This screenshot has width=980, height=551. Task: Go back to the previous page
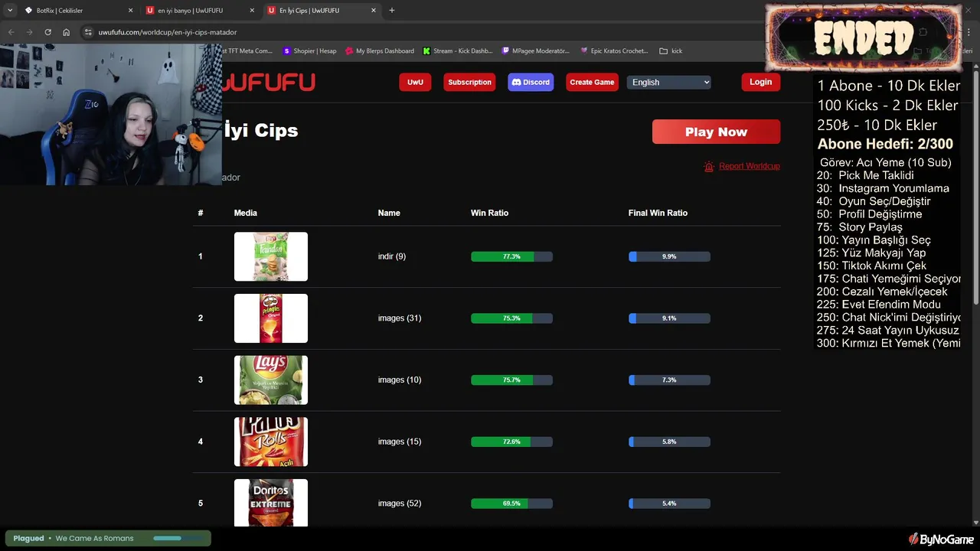point(11,32)
